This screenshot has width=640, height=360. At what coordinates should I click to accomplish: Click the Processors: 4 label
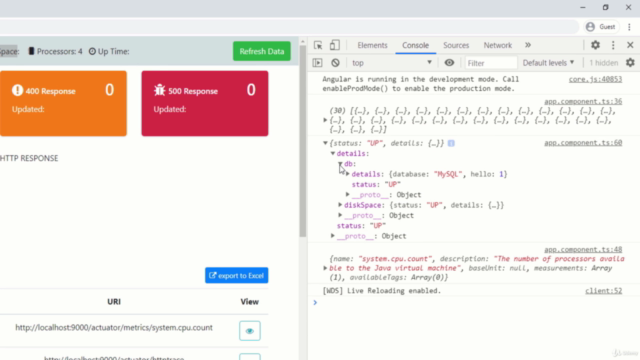point(59,51)
